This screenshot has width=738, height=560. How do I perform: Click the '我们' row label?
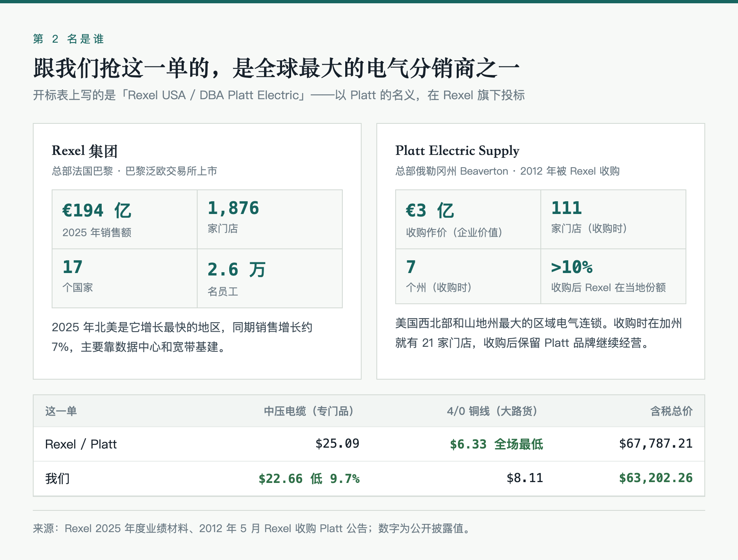[x=57, y=478]
